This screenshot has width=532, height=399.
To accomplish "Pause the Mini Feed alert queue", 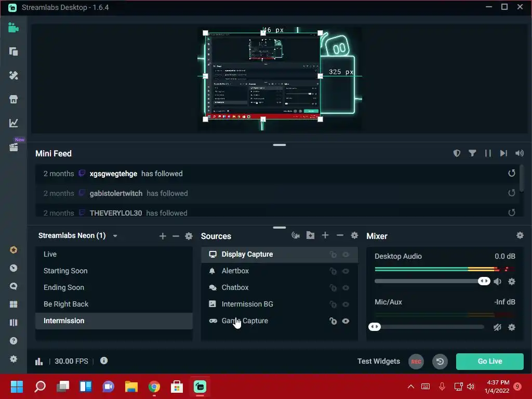I will 488,153.
